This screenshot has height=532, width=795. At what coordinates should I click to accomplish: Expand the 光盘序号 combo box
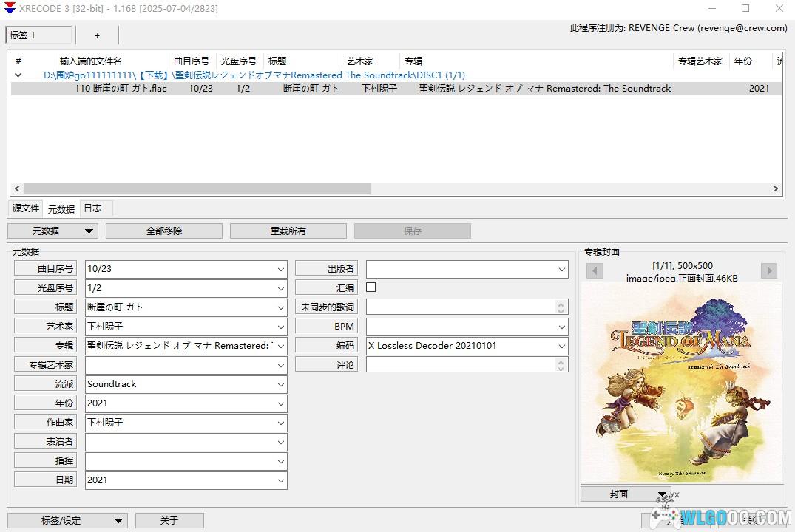tap(281, 288)
